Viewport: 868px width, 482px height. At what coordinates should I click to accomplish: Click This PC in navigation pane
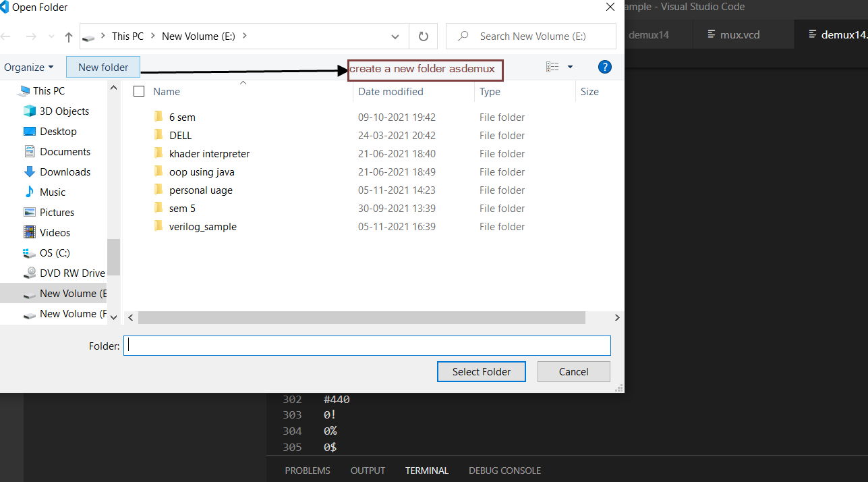pos(49,90)
